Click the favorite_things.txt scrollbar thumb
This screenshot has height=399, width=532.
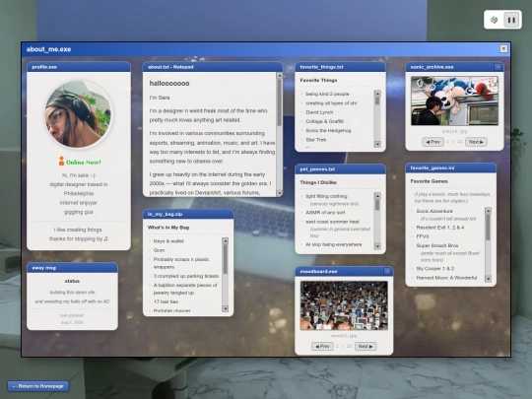(x=377, y=100)
